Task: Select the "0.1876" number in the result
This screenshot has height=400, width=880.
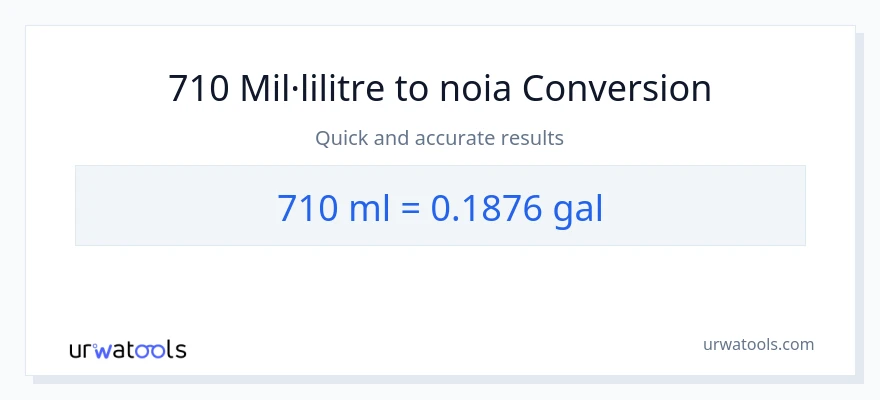Action: pyautogui.click(x=487, y=207)
